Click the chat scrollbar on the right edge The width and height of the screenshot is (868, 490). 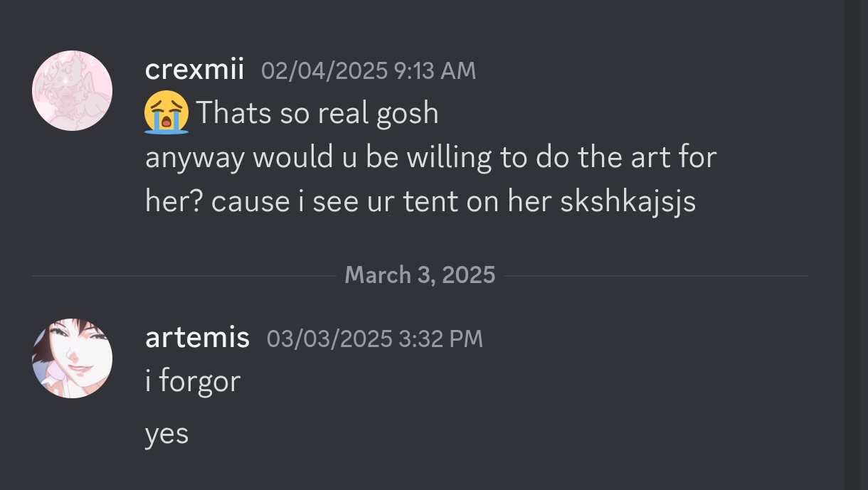point(855,245)
